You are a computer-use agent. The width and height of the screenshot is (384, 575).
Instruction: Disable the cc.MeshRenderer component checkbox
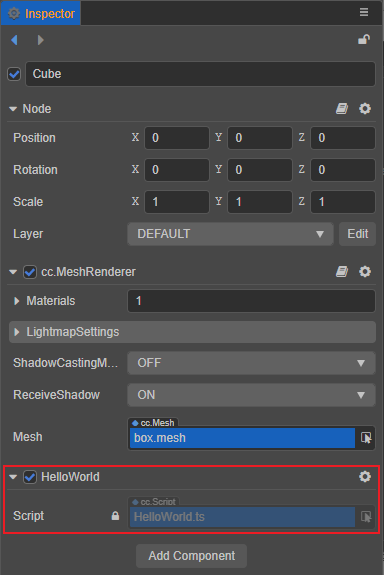click(30, 272)
